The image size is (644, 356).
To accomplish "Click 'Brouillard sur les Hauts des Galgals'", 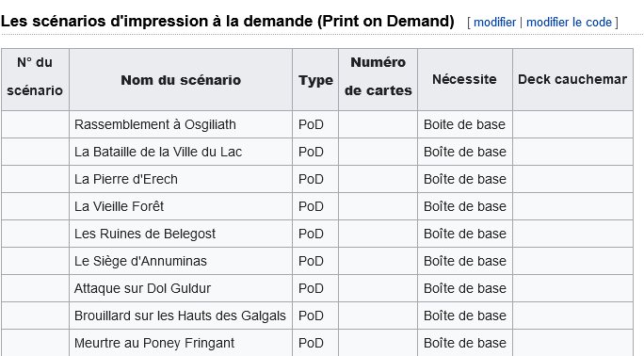I will (181, 316).
